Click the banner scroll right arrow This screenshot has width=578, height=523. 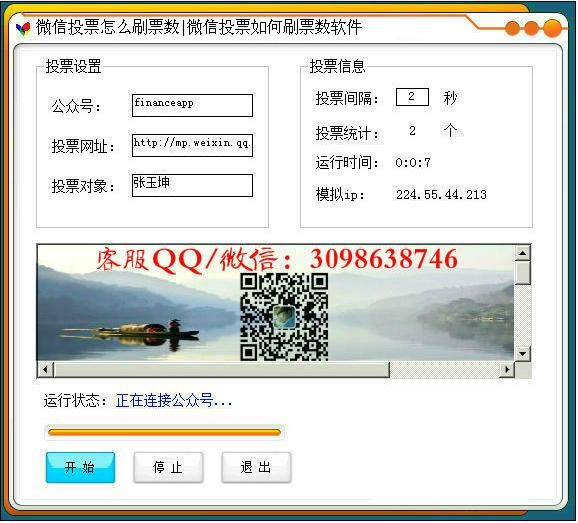click(x=507, y=369)
